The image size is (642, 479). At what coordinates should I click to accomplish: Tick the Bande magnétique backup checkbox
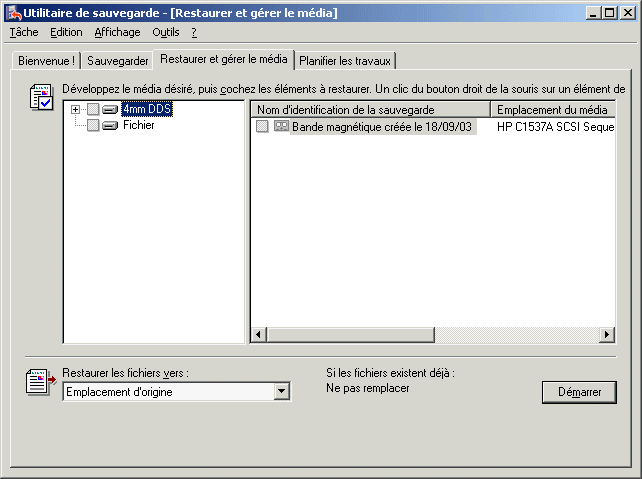(x=262, y=127)
